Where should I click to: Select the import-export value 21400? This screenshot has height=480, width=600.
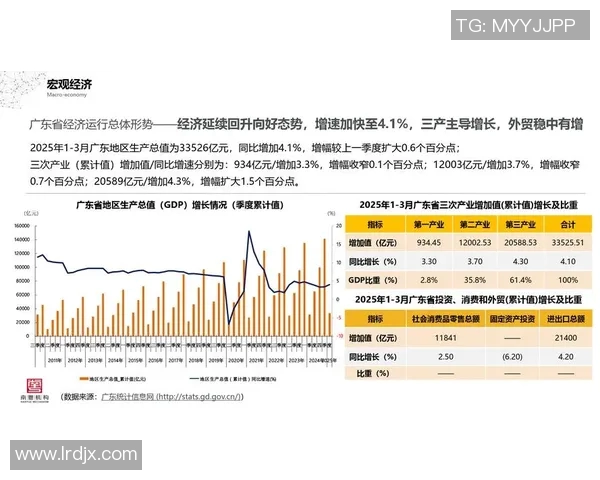click(566, 338)
